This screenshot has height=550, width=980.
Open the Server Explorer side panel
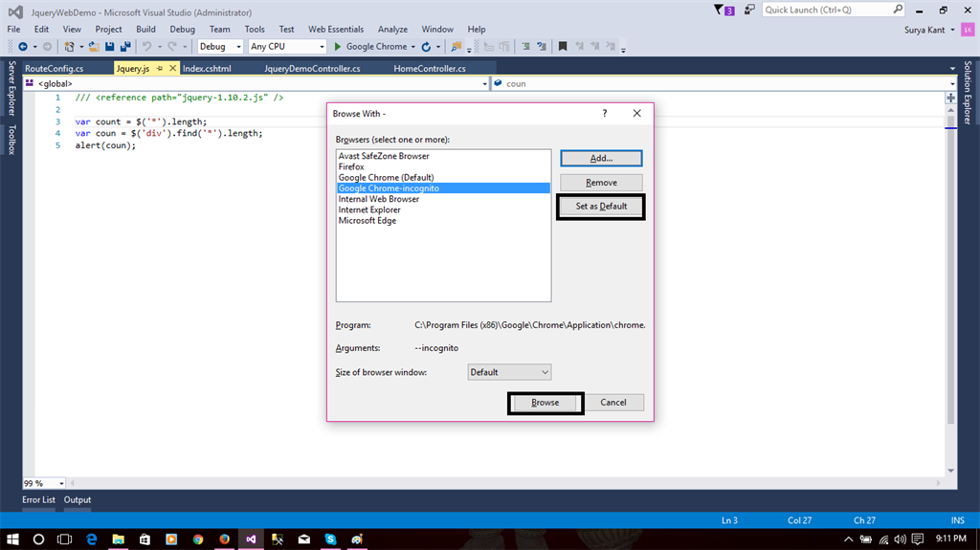[x=11, y=88]
